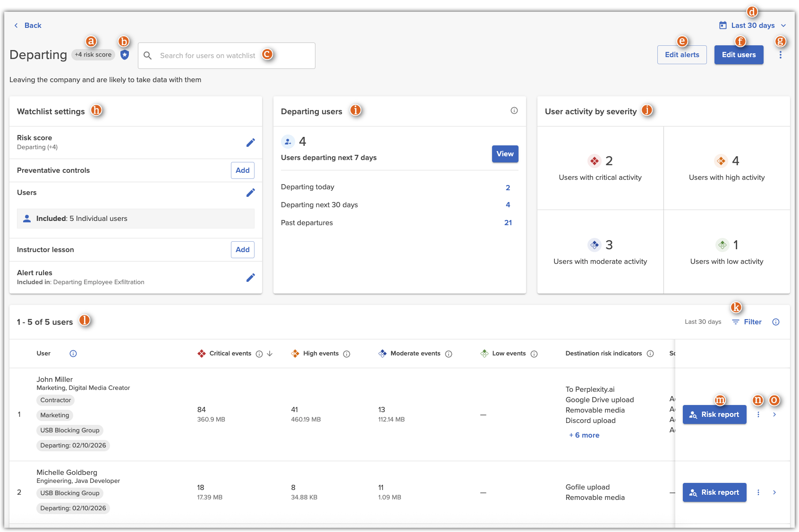The width and height of the screenshot is (799, 532).
Task: Sort by Critical events arrow
Action: coord(270,354)
